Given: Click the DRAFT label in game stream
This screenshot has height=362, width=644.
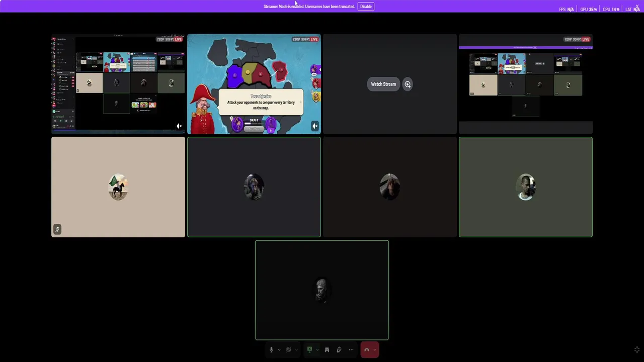Looking at the screenshot, I should [254, 120].
